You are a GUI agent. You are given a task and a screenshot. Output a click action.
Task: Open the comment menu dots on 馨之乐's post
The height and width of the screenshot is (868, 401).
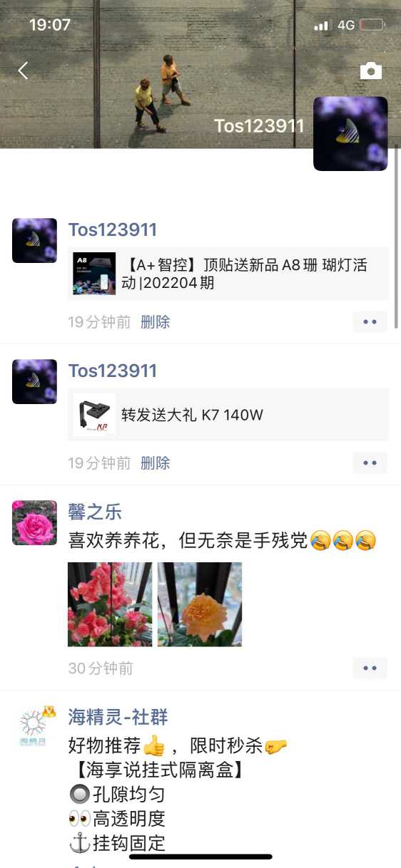click(370, 668)
